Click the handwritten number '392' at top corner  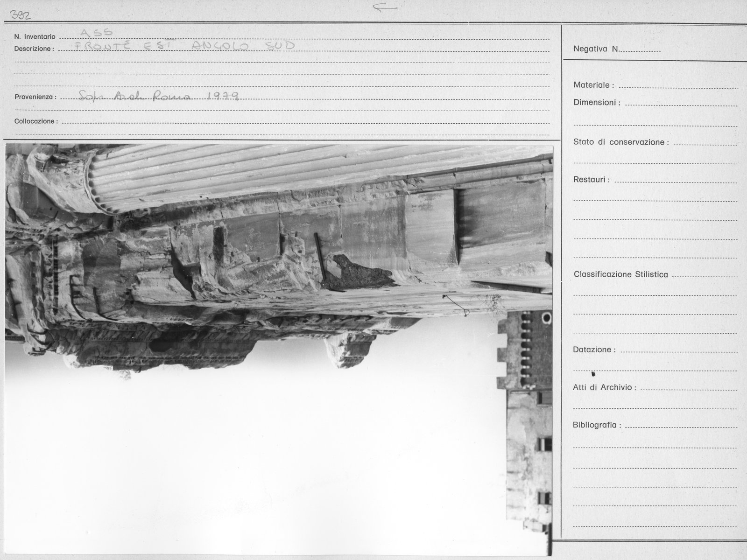coord(21,15)
